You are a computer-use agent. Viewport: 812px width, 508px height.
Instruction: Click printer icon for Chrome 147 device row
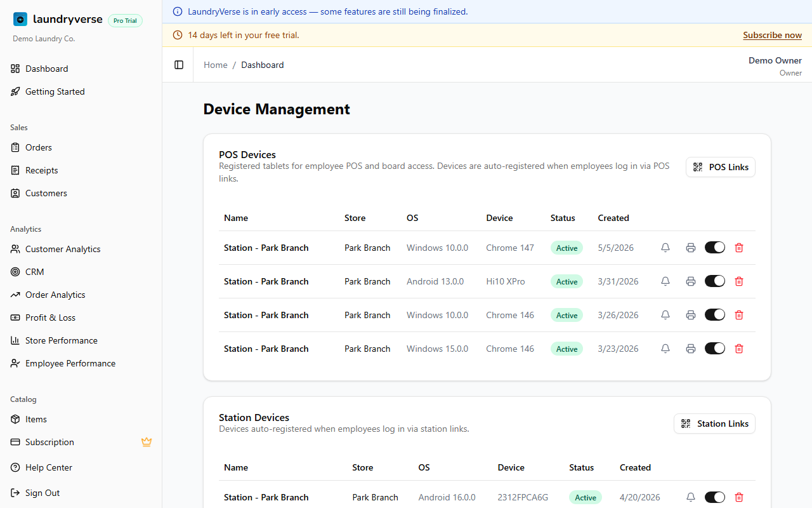(x=691, y=248)
